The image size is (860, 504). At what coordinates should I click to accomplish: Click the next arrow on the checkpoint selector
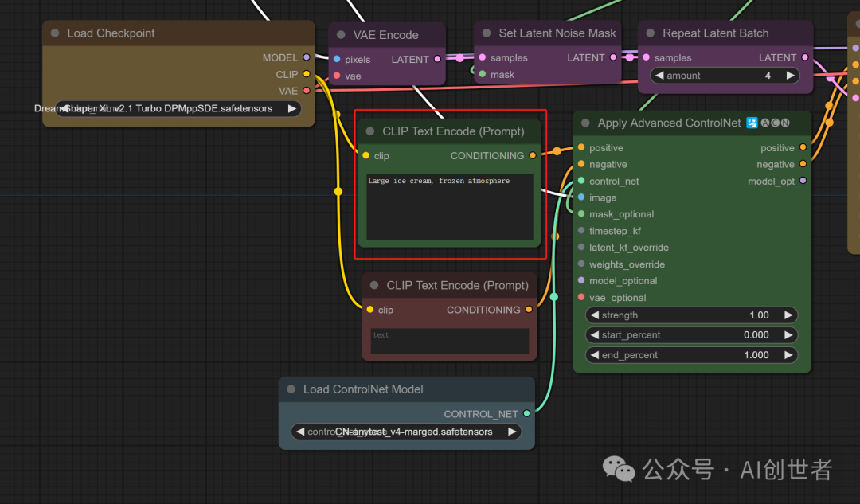click(292, 108)
